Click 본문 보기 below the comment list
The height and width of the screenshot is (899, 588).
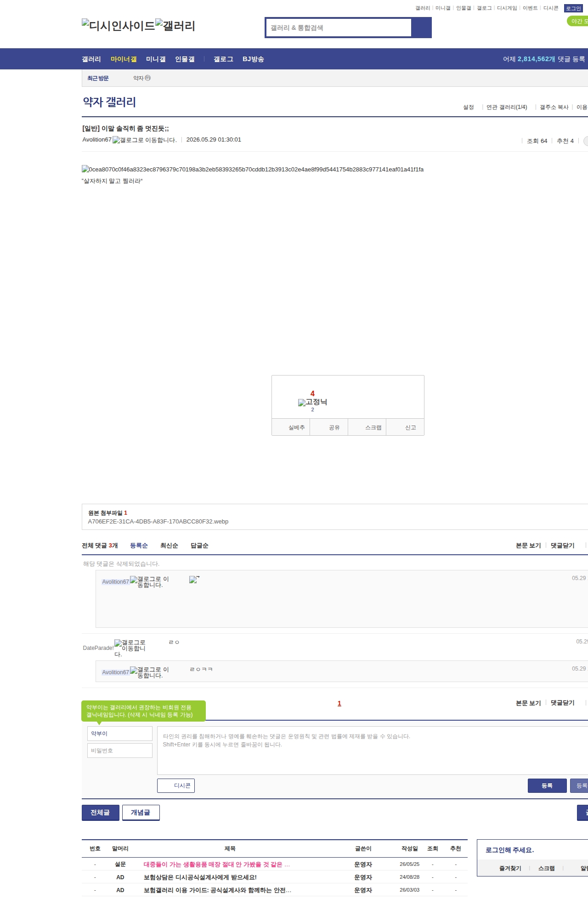tap(528, 703)
